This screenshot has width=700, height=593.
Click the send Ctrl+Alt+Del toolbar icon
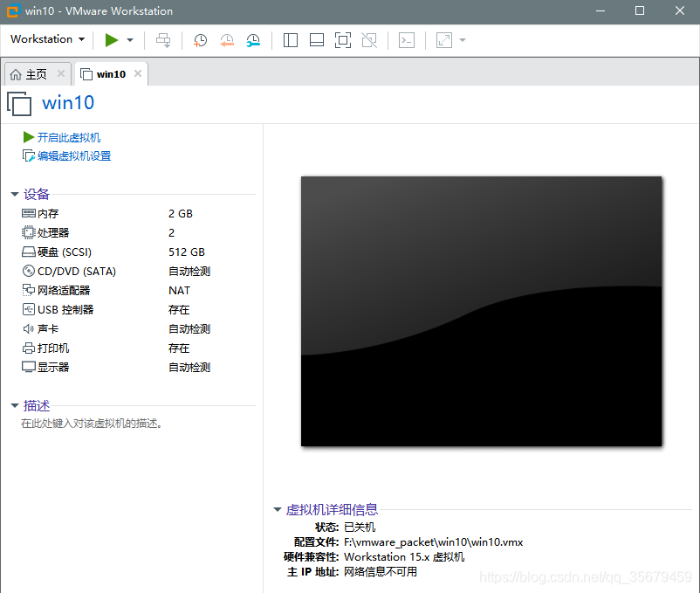[163, 40]
